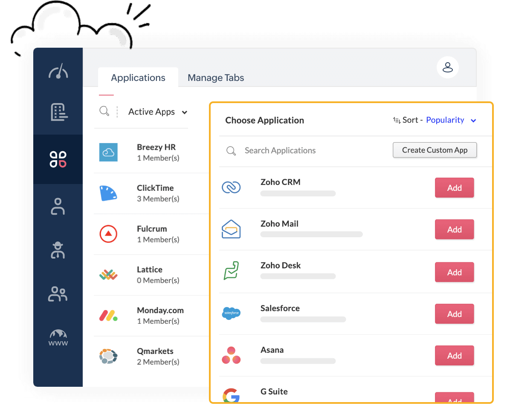The width and height of the screenshot is (510, 420).
Task: Select Lattice 0 Member(s) text
Action: (158, 280)
